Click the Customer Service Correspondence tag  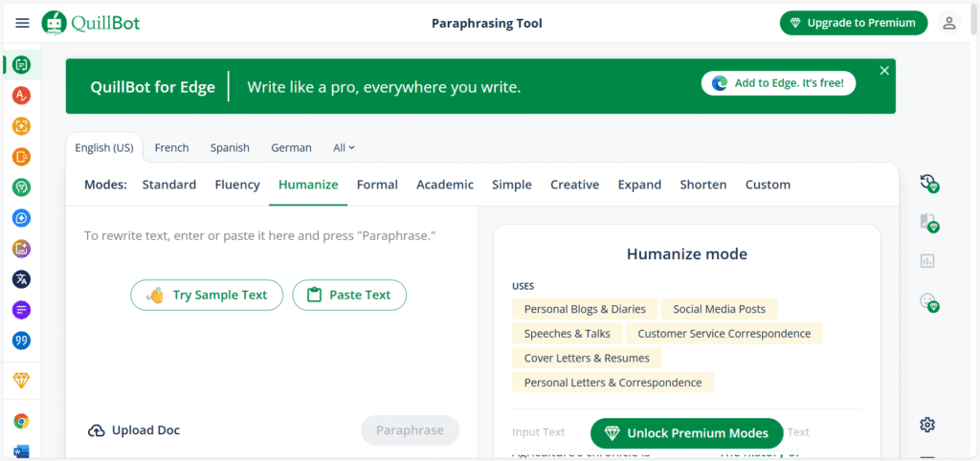pos(724,334)
